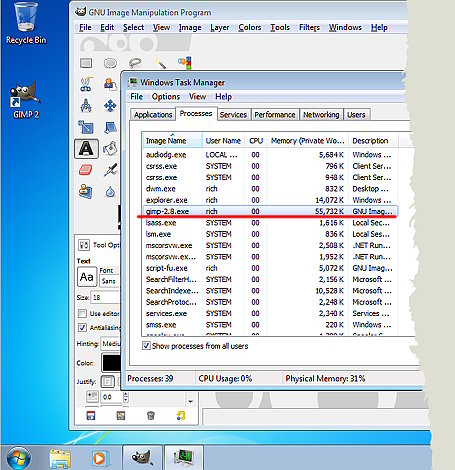Switch to the Services tab
The width and height of the screenshot is (455, 470).
click(233, 114)
